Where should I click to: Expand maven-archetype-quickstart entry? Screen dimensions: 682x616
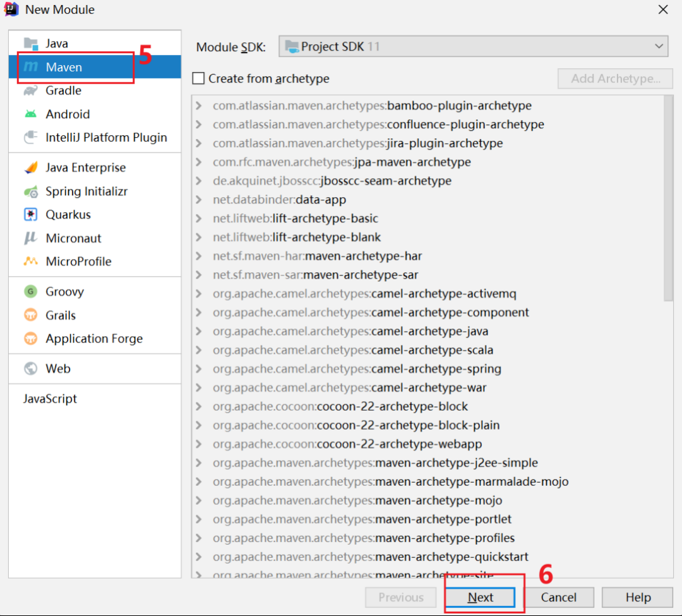click(199, 557)
